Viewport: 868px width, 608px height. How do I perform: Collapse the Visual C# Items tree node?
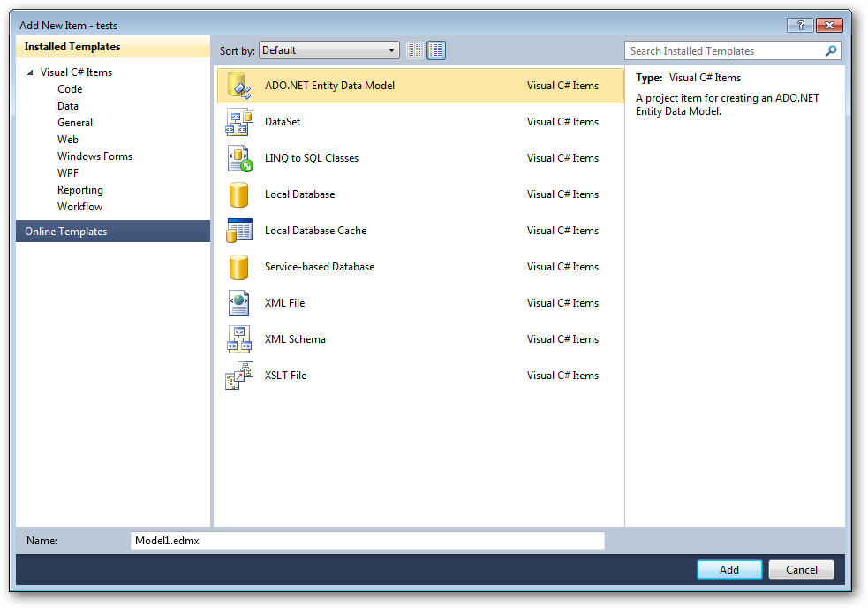pyautogui.click(x=30, y=72)
